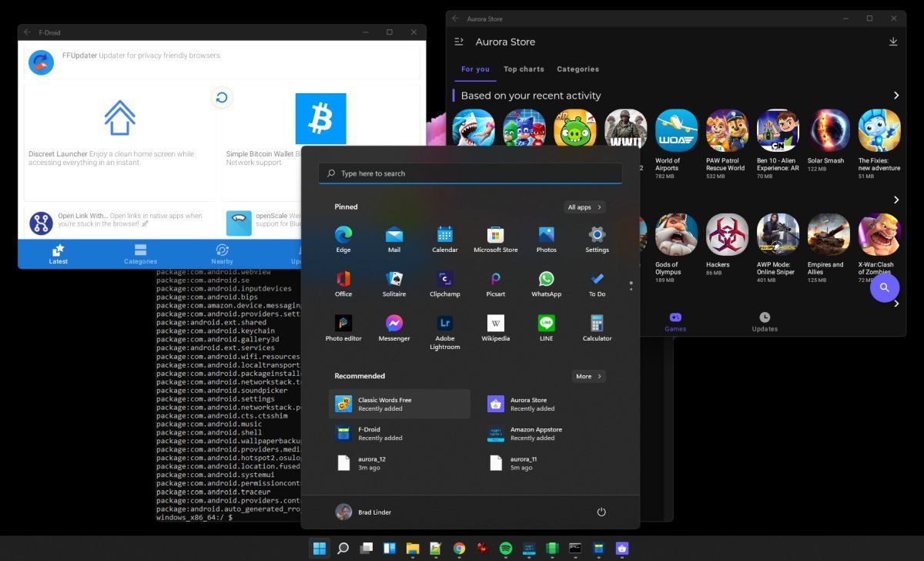Screen dimensions: 924x561
Task: Open the FFUpdater entry in F-Droid
Action: (x=223, y=62)
